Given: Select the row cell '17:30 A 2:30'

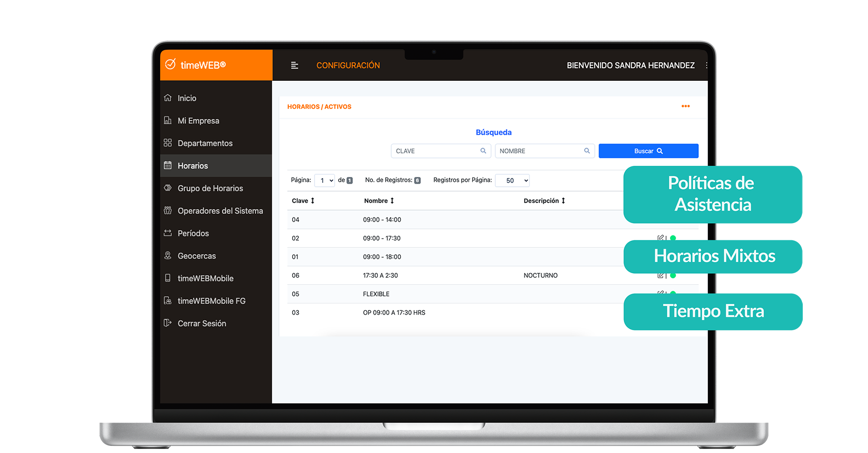Looking at the screenshot, I should click(x=380, y=275).
